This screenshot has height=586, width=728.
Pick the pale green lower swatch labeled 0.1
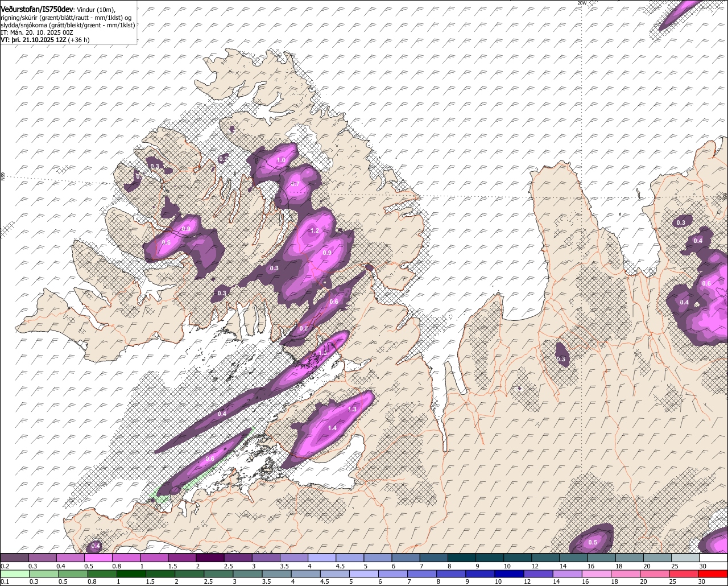click(x=15, y=573)
